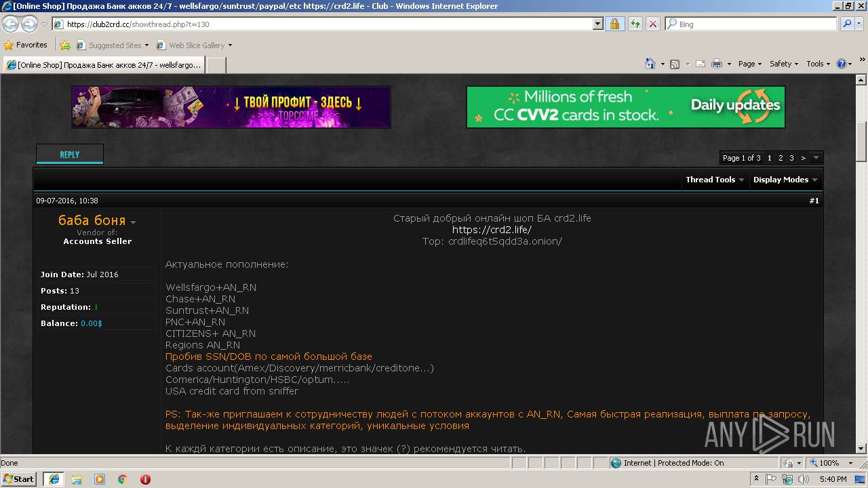Go back with the IE Back arrow
Viewport: 868px width, 488px height.
pos(11,24)
